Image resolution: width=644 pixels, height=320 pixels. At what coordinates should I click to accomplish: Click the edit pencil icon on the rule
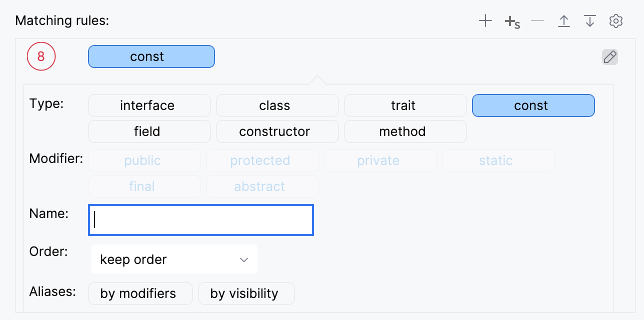pos(610,56)
